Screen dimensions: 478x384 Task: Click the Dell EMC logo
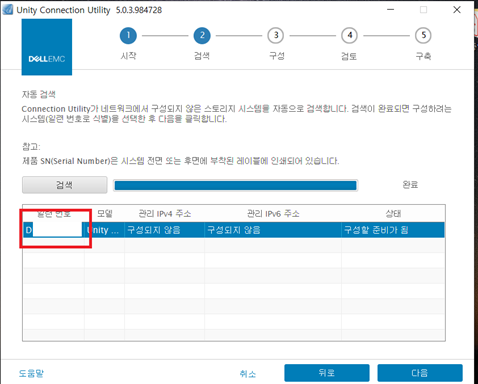(47, 47)
